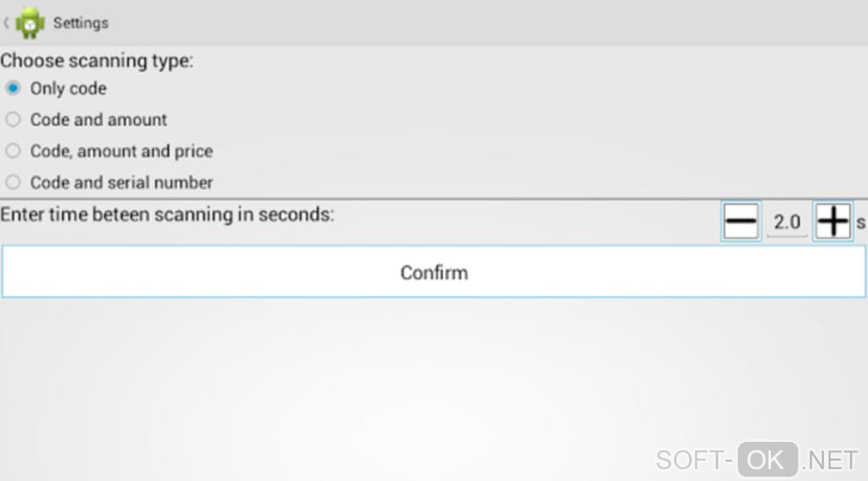The width and height of the screenshot is (868, 481).
Task: Enable the "Code and serial number" radio circle
Action: [13, 182]
